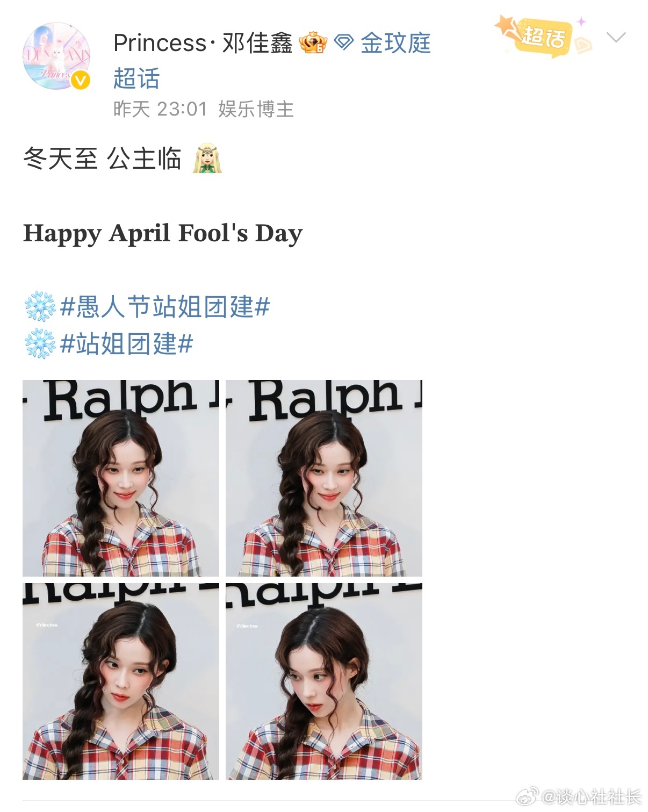View the fourth photo thumbnail

324,681
